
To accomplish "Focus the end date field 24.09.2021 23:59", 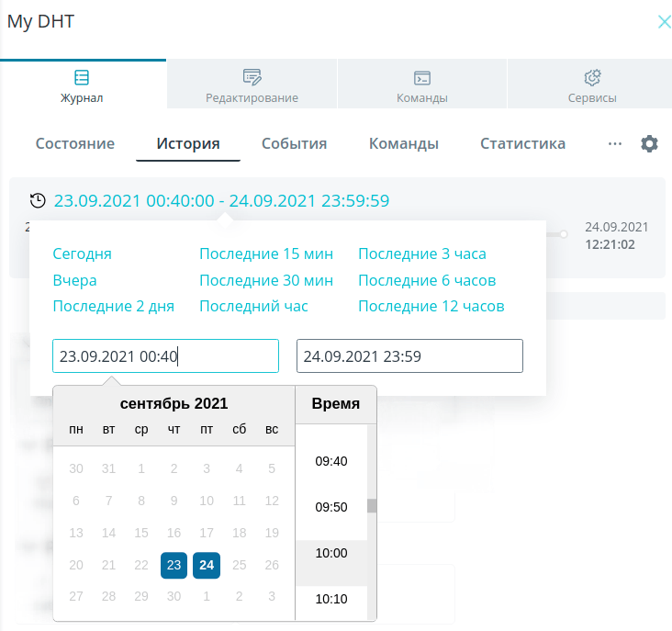I will pyautogui.click(x=409, y=355).
